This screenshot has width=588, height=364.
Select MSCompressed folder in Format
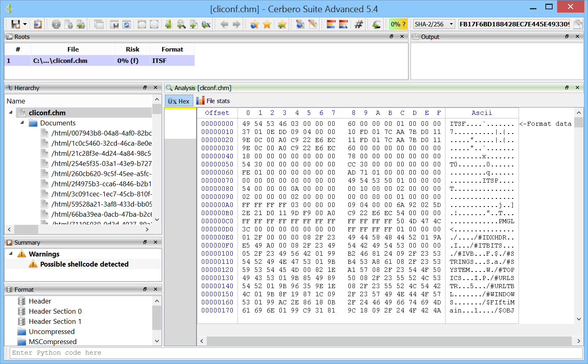pyautogui.click(x=53, y=342)
